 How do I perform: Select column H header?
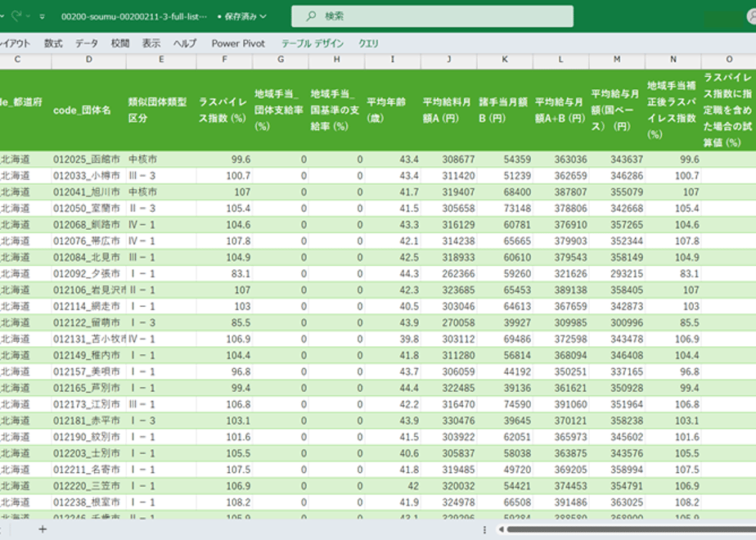(336, 60)
